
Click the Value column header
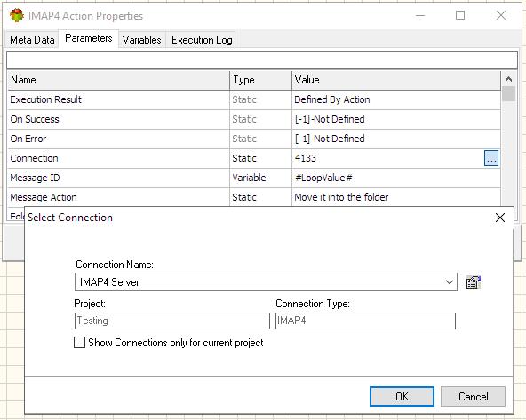point(396,80)
